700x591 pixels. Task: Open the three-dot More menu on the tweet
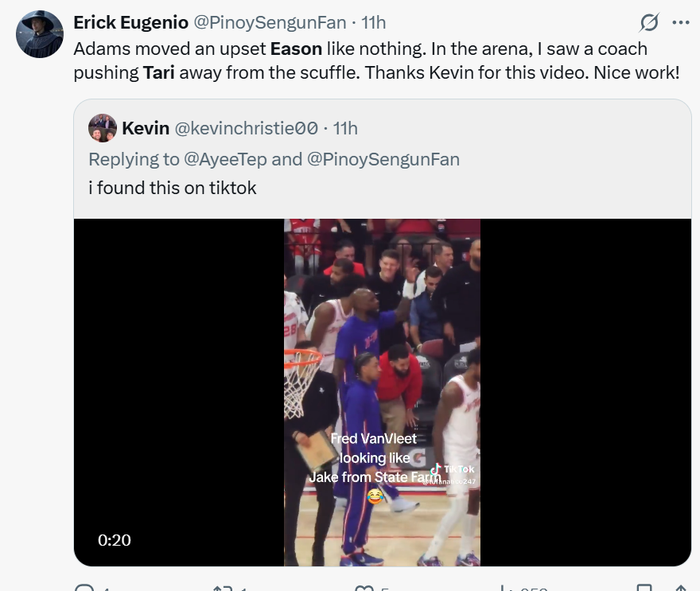click(680, 22)
